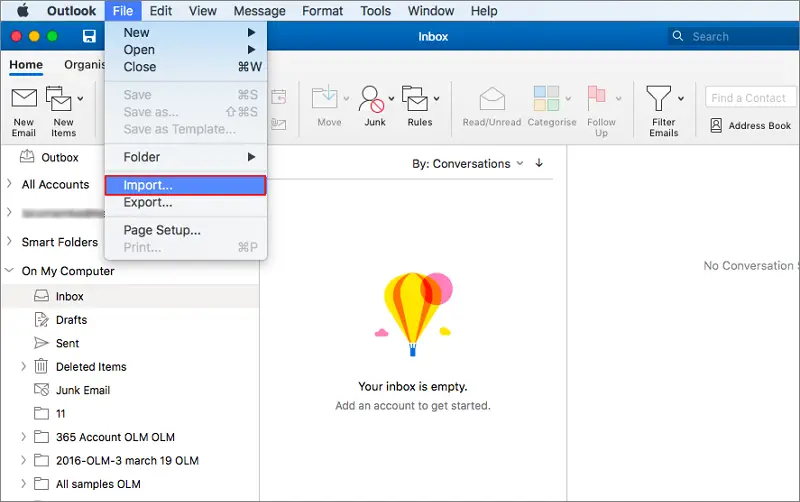Open the Move dropdown arrow
Viewport: 800px width, 502px height.
[346, 98]
